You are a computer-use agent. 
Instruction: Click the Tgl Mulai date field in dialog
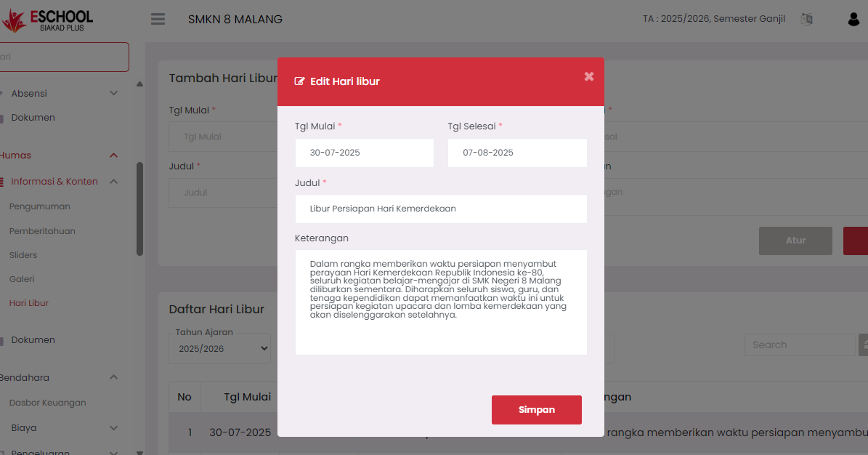pyautogui.click(x=364, y=153)
